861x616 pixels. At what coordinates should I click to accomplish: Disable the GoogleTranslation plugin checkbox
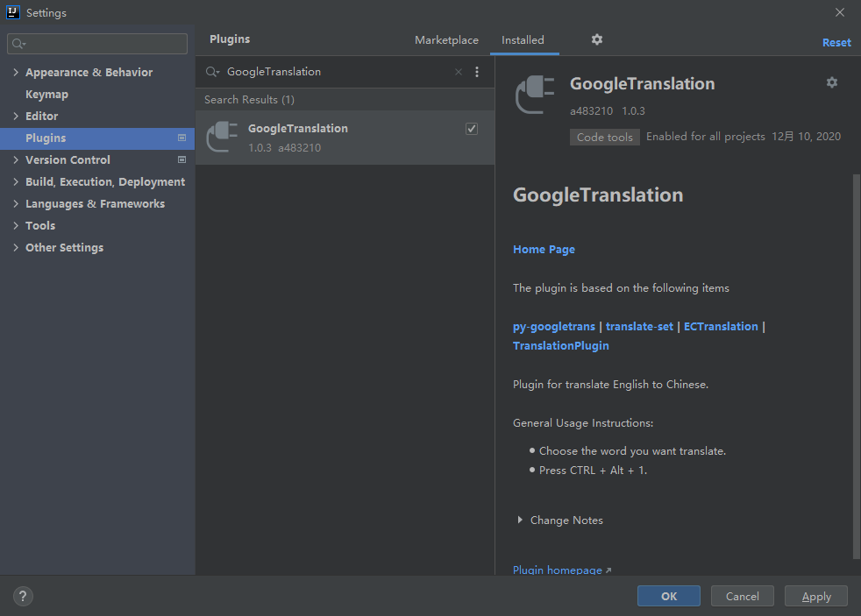point(472,129)
